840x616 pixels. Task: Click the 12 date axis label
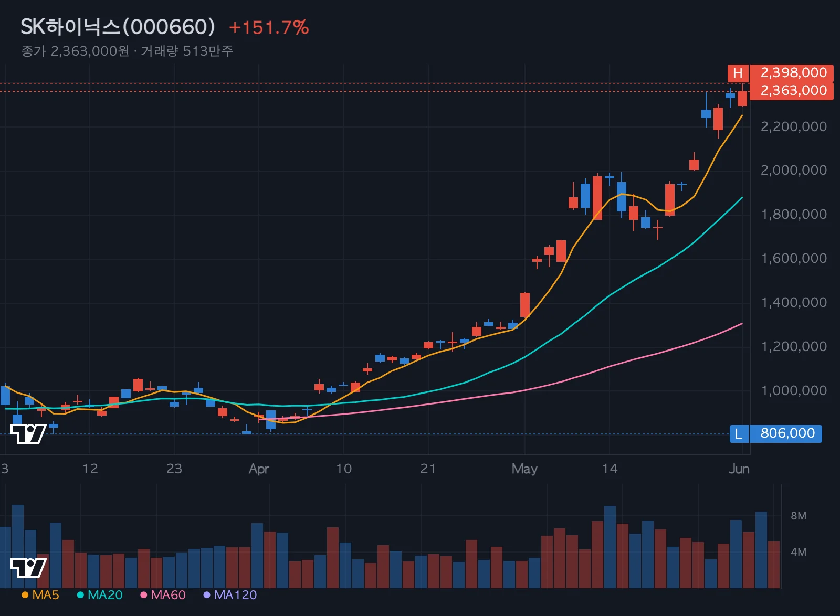coord(90,469)
